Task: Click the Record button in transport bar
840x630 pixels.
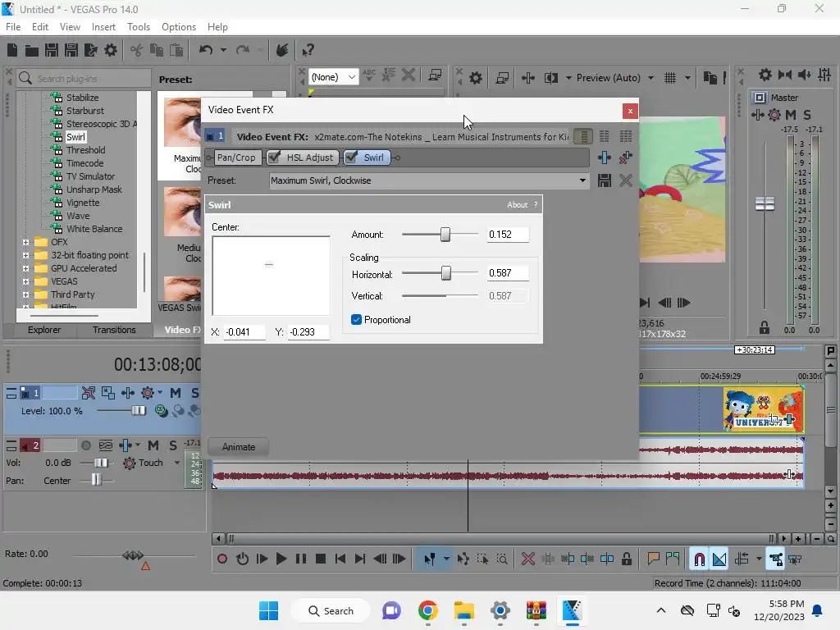Action: tap(221, 559)
